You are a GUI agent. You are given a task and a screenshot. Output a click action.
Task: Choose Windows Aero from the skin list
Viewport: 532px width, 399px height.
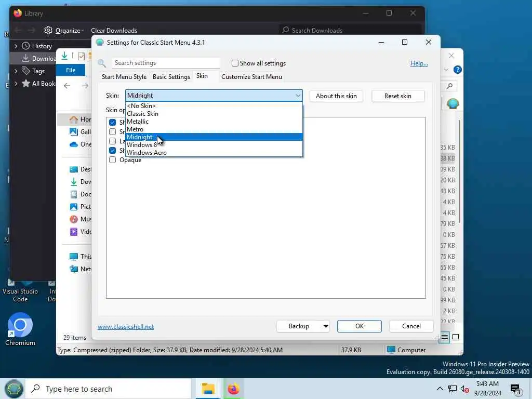point(214,153)
